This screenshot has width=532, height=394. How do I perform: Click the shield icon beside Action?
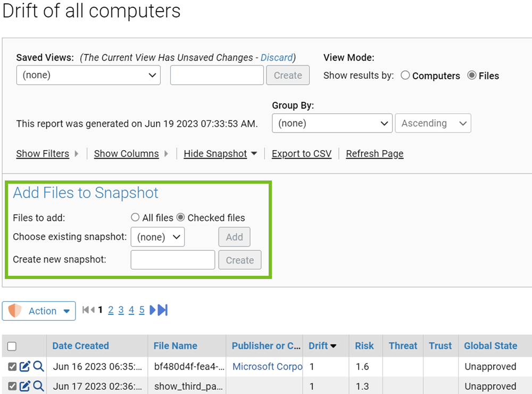click(15, 310)
